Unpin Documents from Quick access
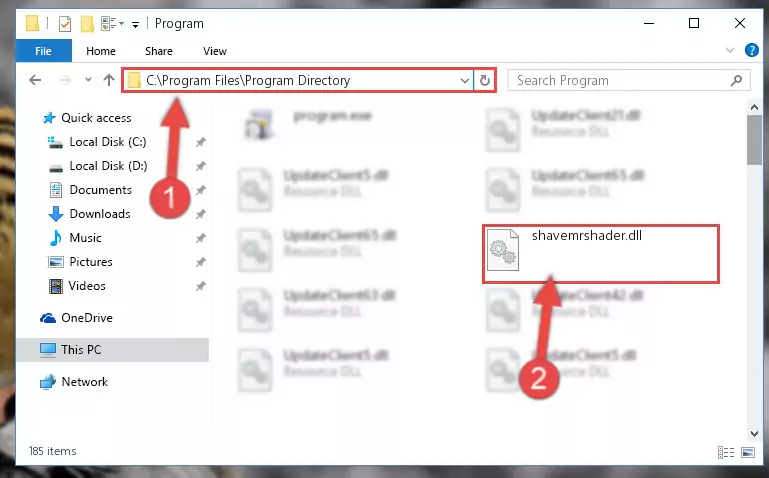 coord(200,190)
